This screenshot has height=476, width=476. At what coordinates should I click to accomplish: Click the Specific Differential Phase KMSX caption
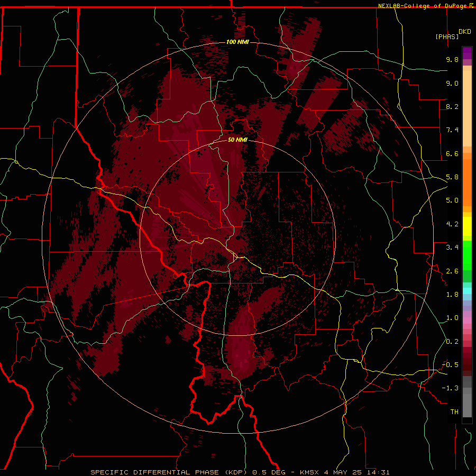(x=240, y=472)
